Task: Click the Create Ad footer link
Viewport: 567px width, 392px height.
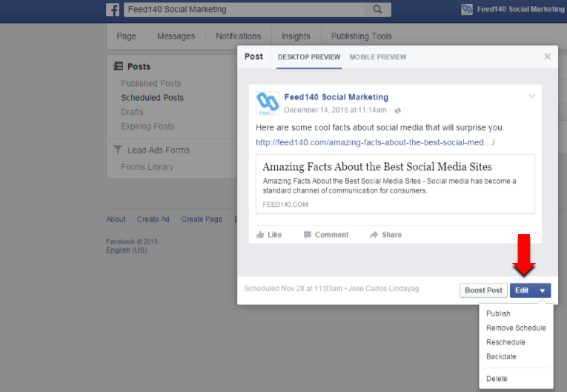Action: coord(153,219)
